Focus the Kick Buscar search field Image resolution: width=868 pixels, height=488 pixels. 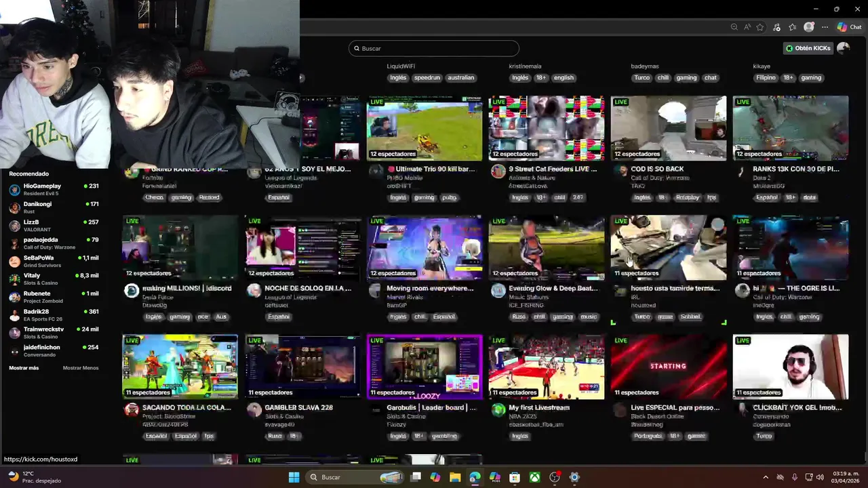click(x=434, y=48)
